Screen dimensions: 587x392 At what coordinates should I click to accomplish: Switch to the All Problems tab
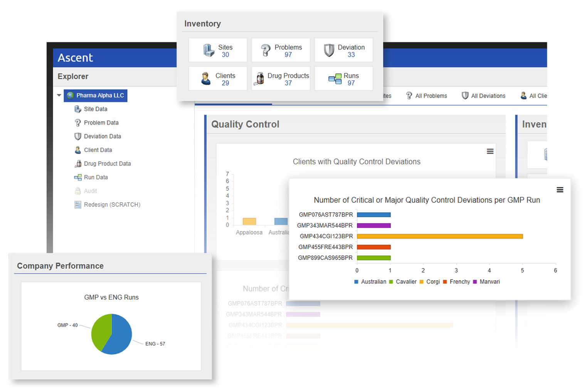click(431, 95)
